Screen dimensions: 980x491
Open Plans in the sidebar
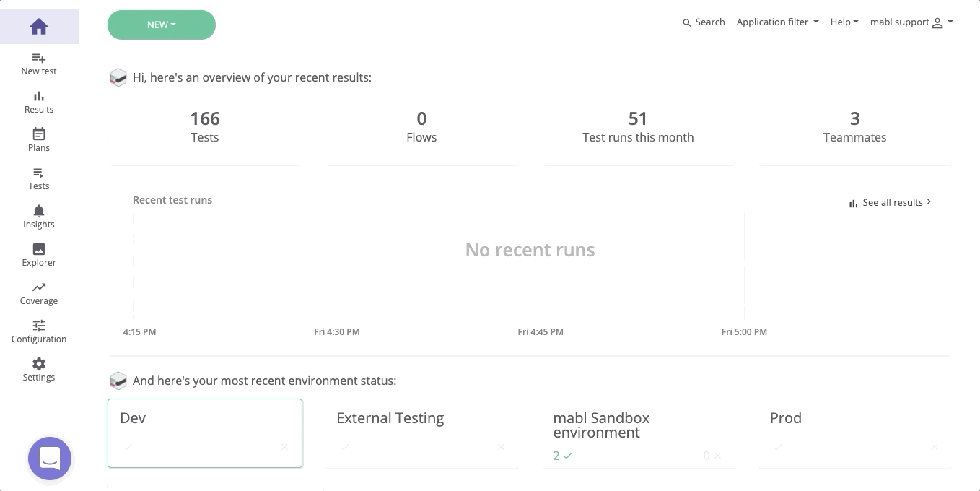tap(39, 140)
